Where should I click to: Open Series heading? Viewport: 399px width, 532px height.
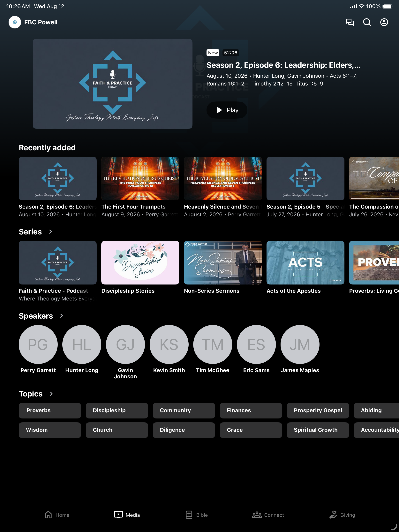click(x=30, y=232)
